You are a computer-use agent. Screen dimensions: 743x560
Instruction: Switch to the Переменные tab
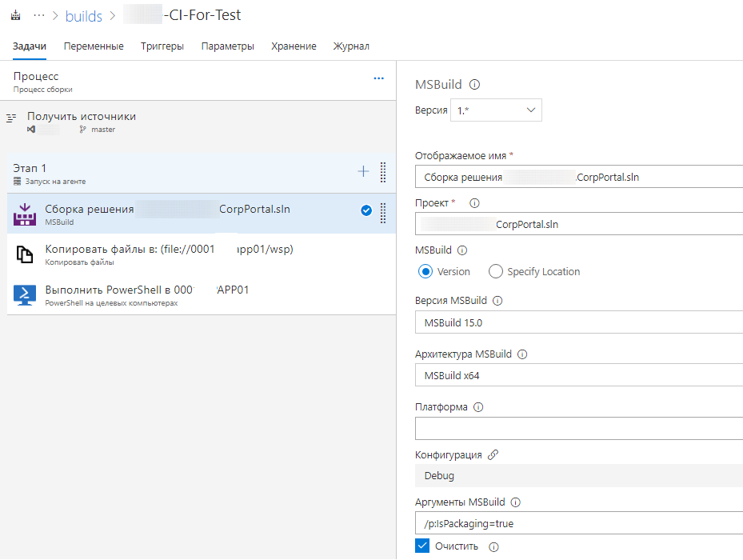94,46
